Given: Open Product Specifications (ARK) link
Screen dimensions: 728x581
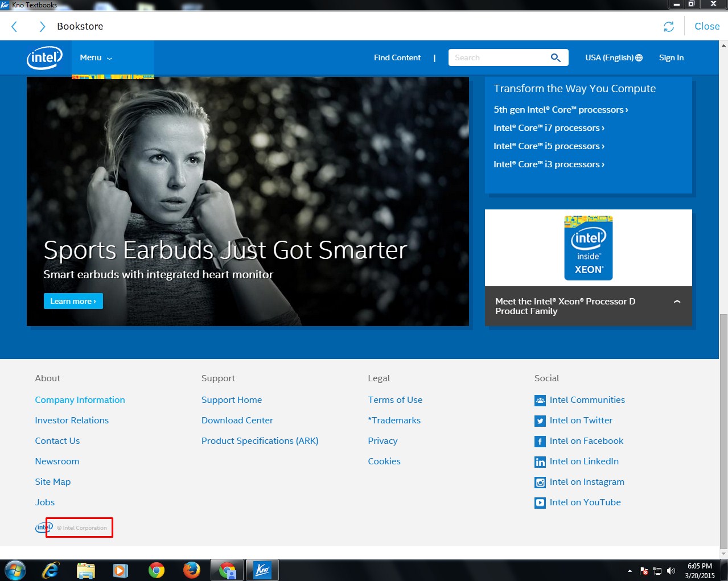Looking at the screenshot, I should (260, 441).
